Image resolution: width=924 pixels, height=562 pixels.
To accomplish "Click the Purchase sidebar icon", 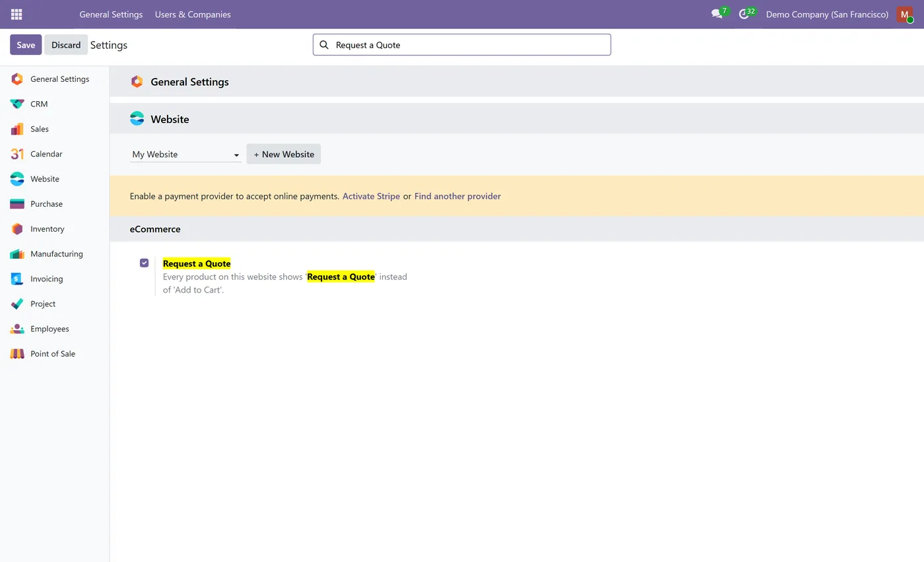I will [17, 204].
